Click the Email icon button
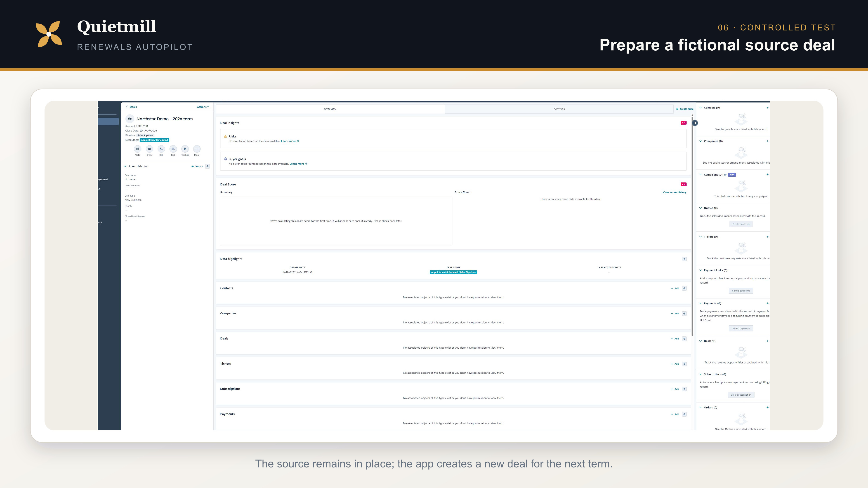Image resolution: width=868 pixels, height=488 pixels. click(x=149, y=149)
